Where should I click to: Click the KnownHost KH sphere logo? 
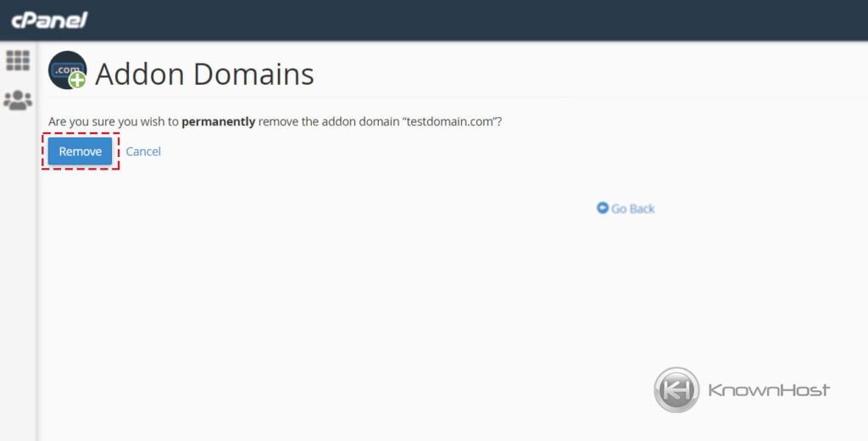point(676,389)
